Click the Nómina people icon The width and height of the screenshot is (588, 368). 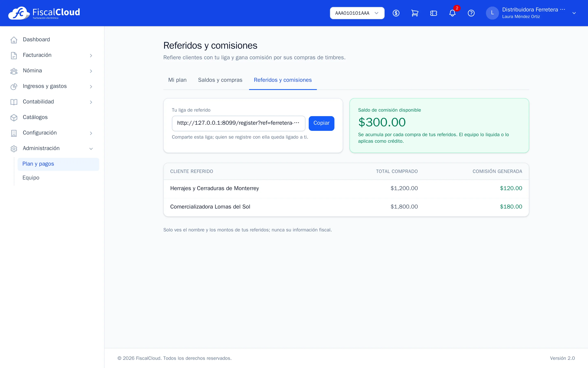pyautogui.click(x=14, y=71)
